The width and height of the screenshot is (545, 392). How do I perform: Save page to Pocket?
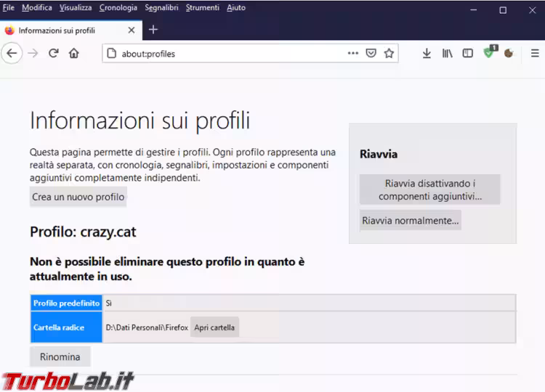(x=371, y=53)
